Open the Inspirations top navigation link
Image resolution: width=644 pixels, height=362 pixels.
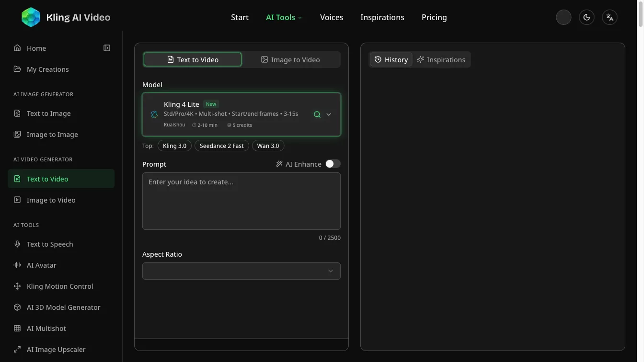click(x=382, y=17)
